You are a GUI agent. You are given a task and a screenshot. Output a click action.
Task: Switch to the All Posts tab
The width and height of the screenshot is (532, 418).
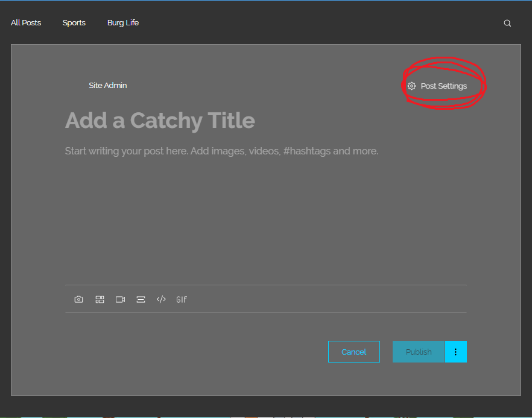tap(25, 22)
